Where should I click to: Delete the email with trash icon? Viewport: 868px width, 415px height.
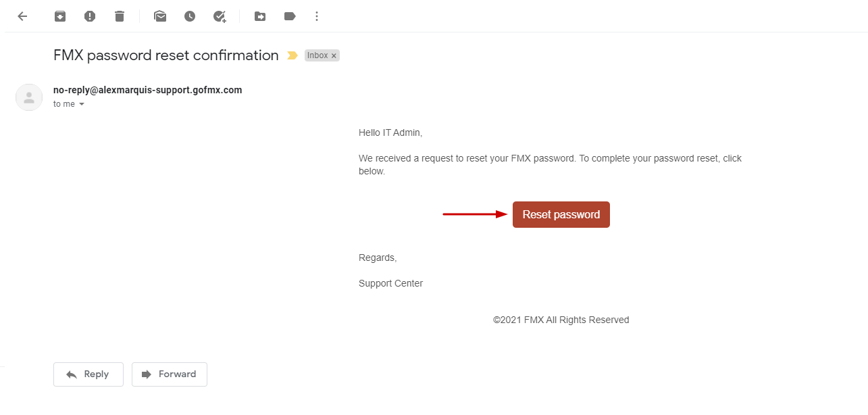point(120,16)
